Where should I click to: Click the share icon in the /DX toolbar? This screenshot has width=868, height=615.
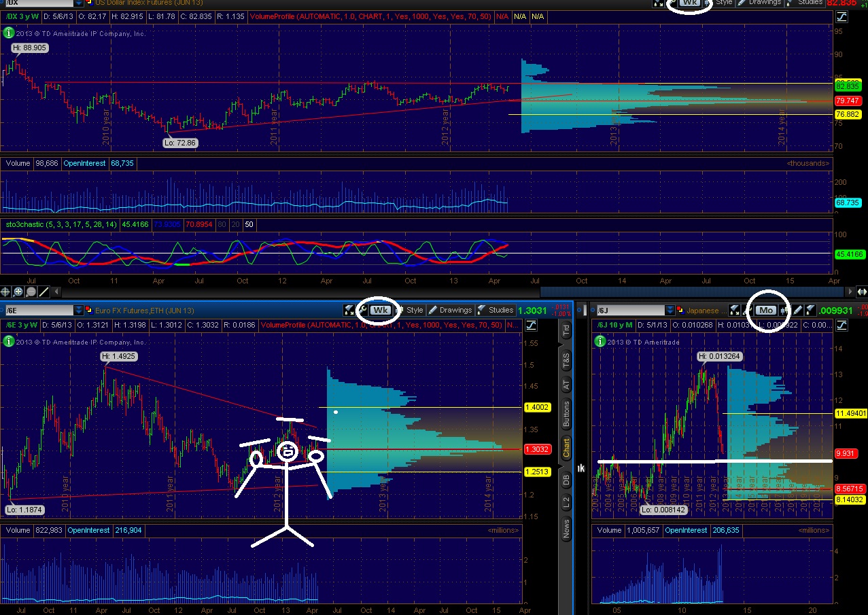point(658,3)
